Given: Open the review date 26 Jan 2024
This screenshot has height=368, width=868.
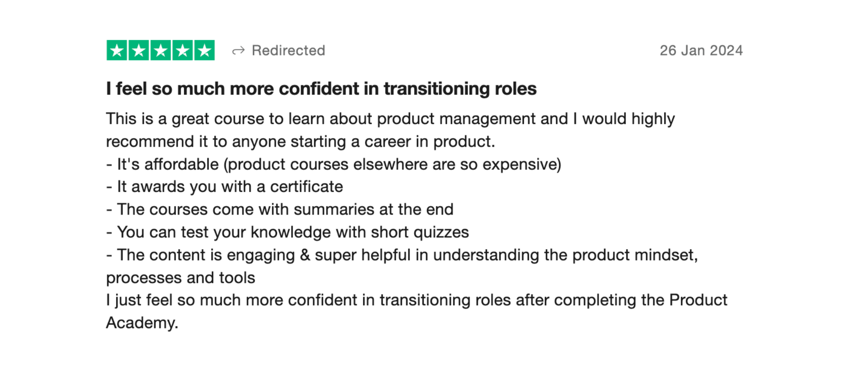Looking at the screenshot, I should pyautogui.click(x=701, y=51).
